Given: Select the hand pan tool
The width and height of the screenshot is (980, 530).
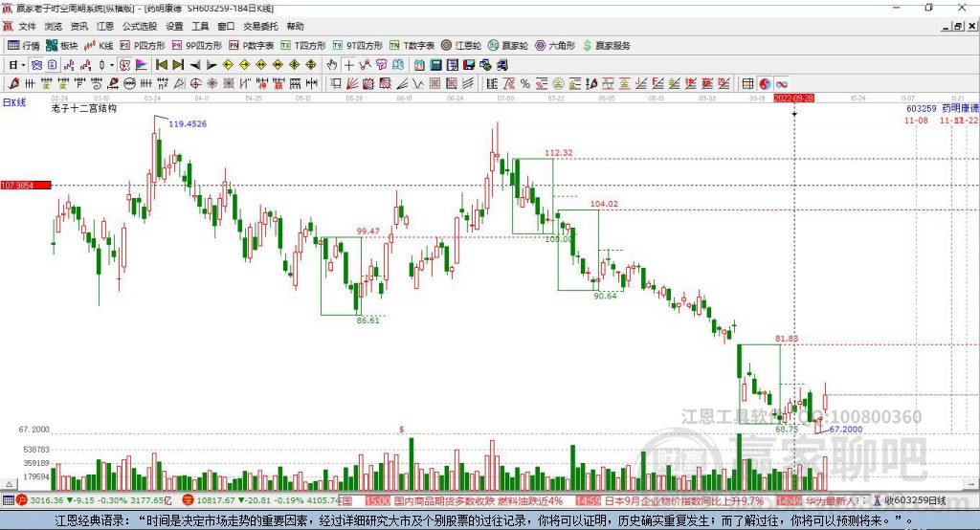Looking at the screenshot, I should [x=332, y=65].
